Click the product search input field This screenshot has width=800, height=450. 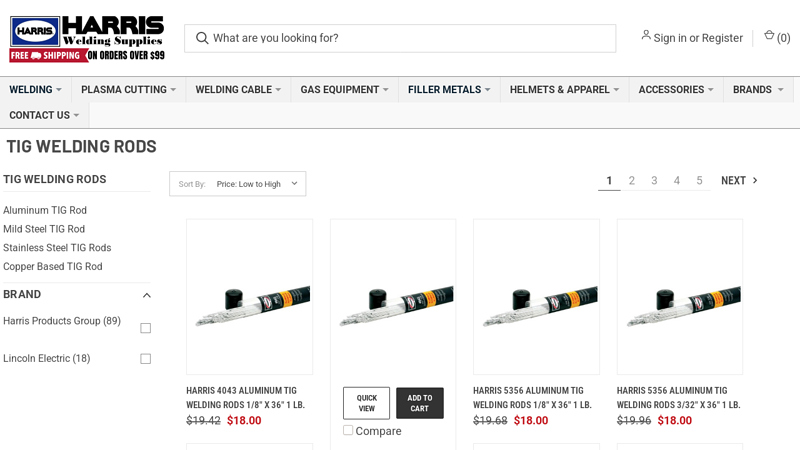tap(410, 38)
